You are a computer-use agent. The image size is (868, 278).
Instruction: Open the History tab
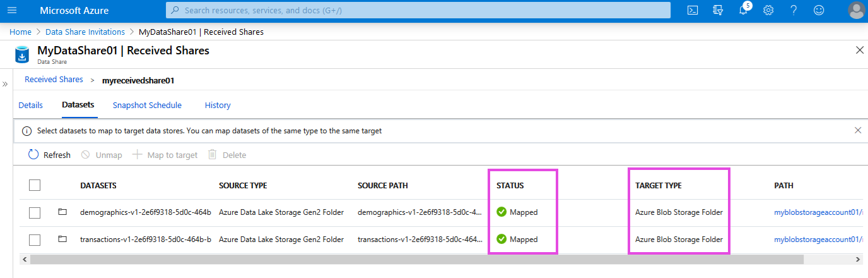pos(218,106)
